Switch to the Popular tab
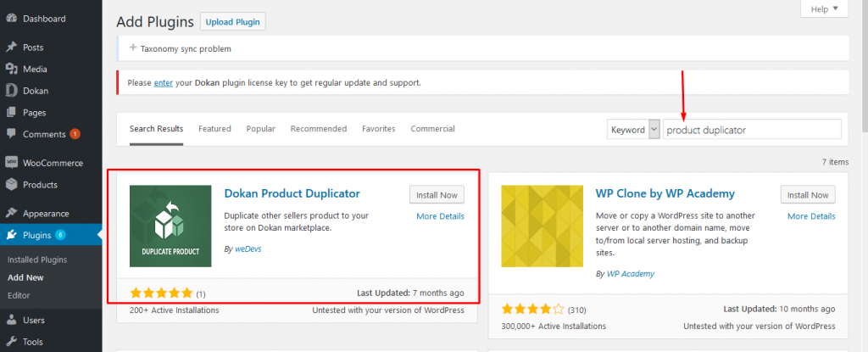Viewport: 868px width, 352px height. [261, 129]
